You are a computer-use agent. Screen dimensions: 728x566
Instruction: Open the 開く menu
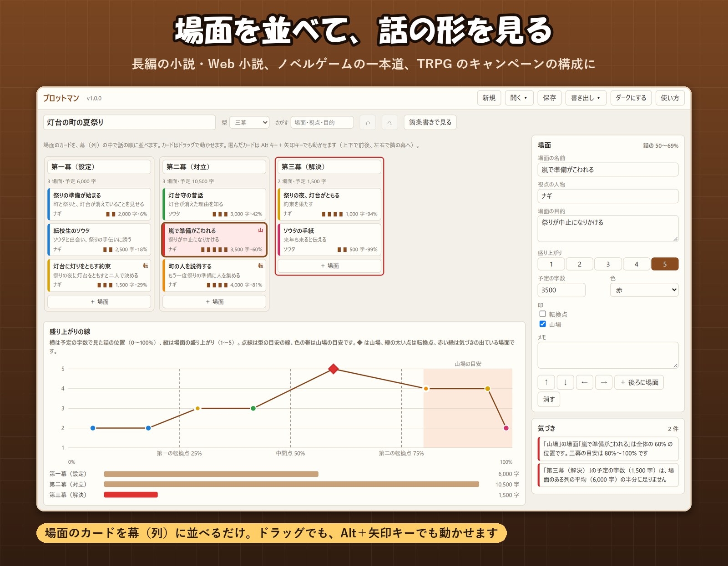[x=519, y=98]
